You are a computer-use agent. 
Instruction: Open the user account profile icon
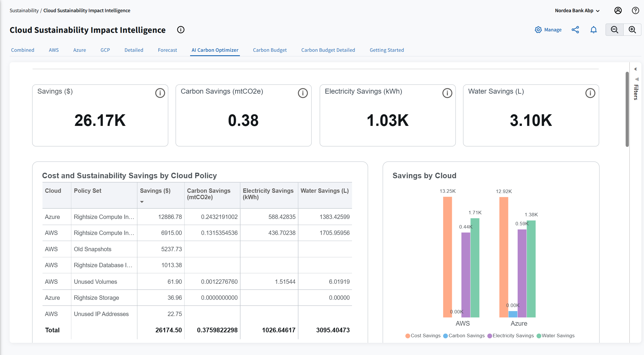[x=618, y=10]
